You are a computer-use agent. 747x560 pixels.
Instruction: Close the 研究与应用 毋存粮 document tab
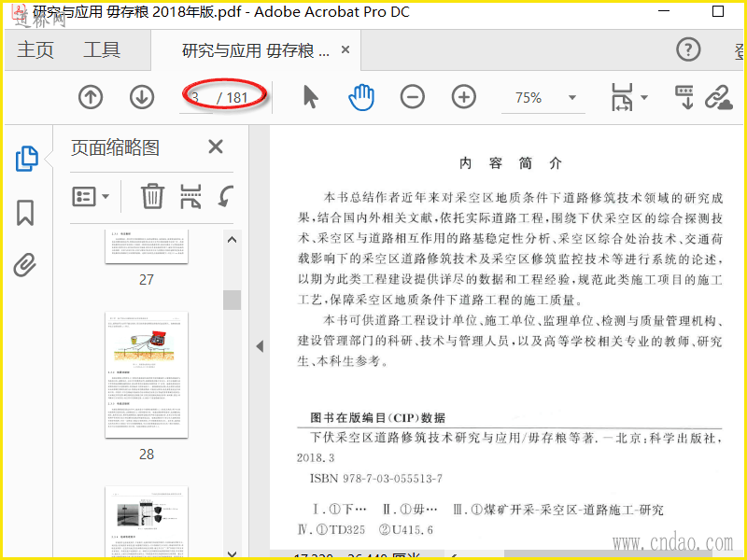[x=345, y=49]
